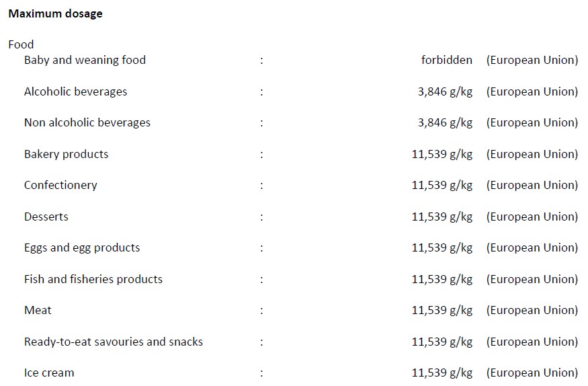The width and height of the screenshot is (588, 386).
Task: Click the "Food" section label
Action: [x=21, y=44]
